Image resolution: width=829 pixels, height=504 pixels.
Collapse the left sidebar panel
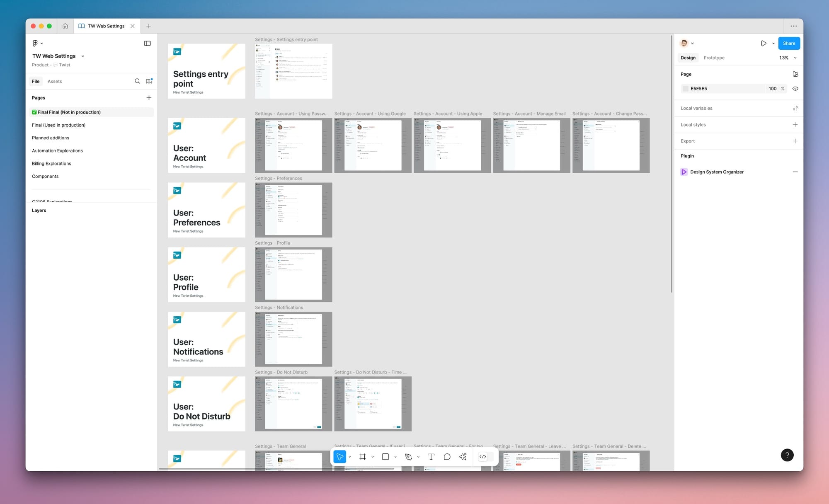[148, 43]
